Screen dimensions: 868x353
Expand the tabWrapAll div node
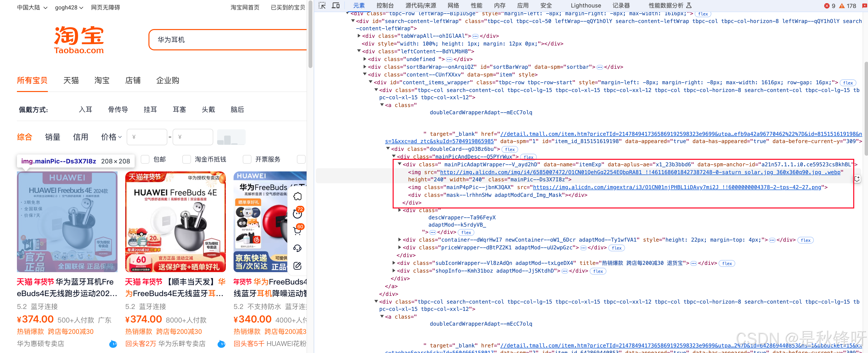(x=359, y=36)
